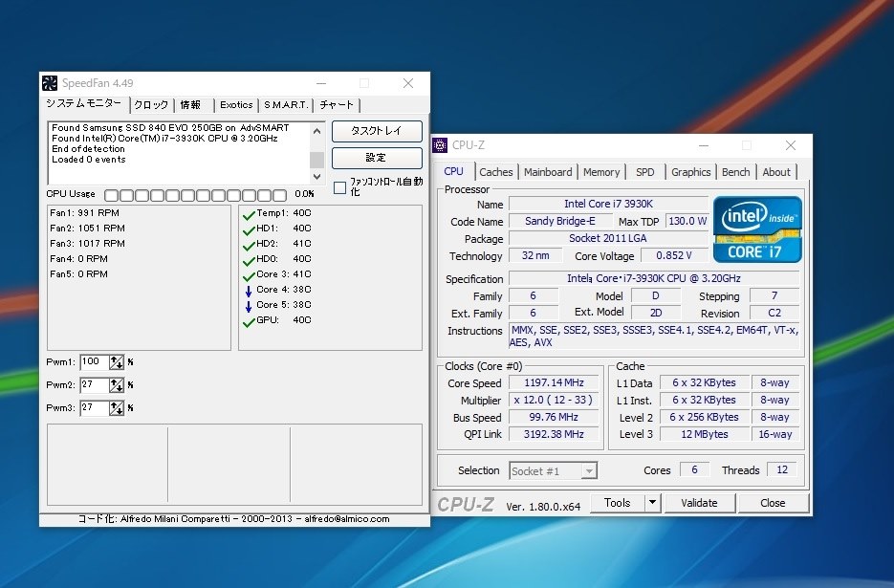Click the SpeedFan log scrollbar up arrow
This screenshot has height=588, width=894.
tap(317, 131)
